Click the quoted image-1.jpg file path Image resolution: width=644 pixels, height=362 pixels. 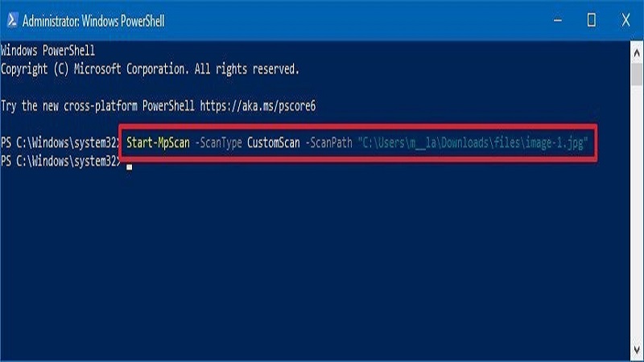475,142
